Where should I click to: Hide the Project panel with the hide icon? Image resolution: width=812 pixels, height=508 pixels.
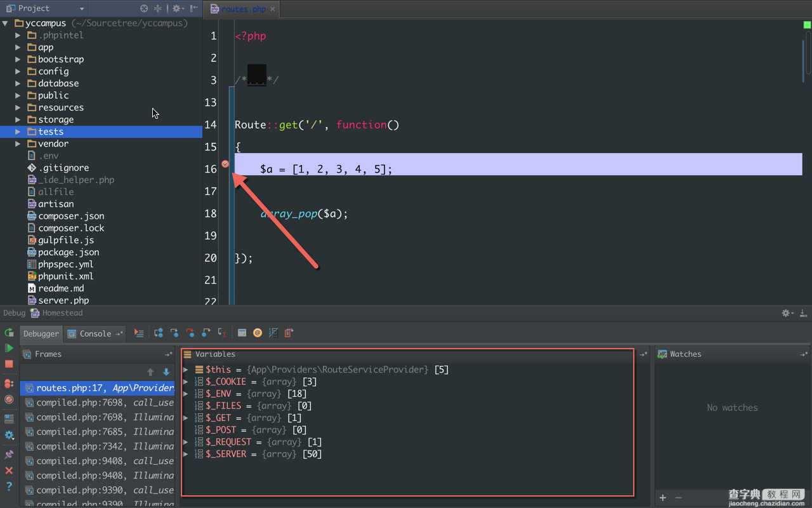point(194,8)
